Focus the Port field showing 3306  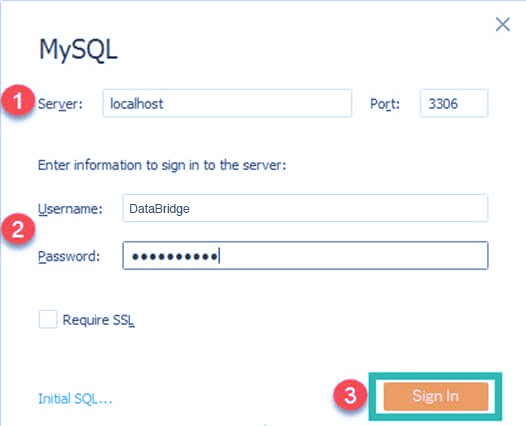pyautogui.click(x=454, y=103)
